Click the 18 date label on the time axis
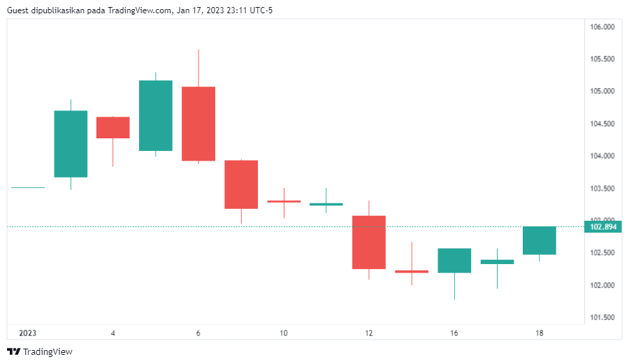The width and height of the screenshot is (629, 364). 540,333
